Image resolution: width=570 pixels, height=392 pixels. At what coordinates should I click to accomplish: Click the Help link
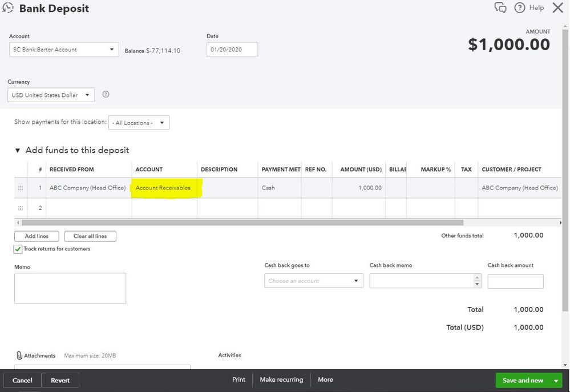tap(536, 7)
